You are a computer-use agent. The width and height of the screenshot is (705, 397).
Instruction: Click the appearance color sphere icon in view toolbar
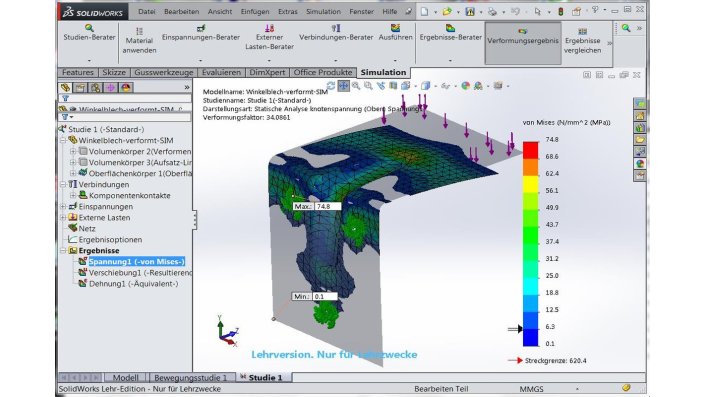click(466, 85)
